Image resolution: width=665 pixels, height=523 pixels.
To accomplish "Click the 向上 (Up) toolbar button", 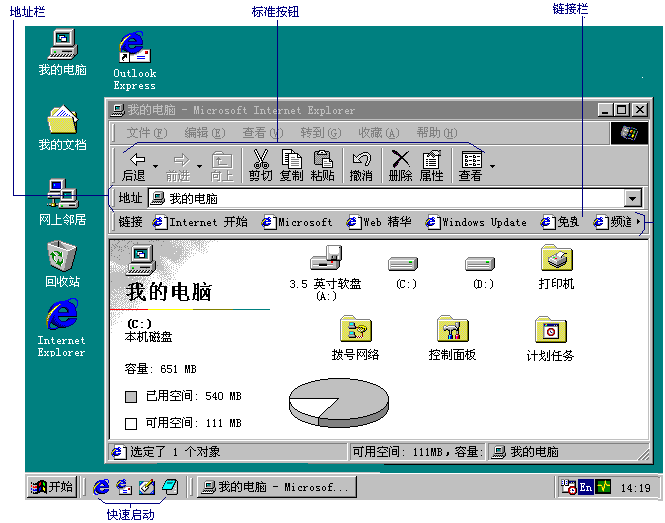I will (x=222, y=166).
